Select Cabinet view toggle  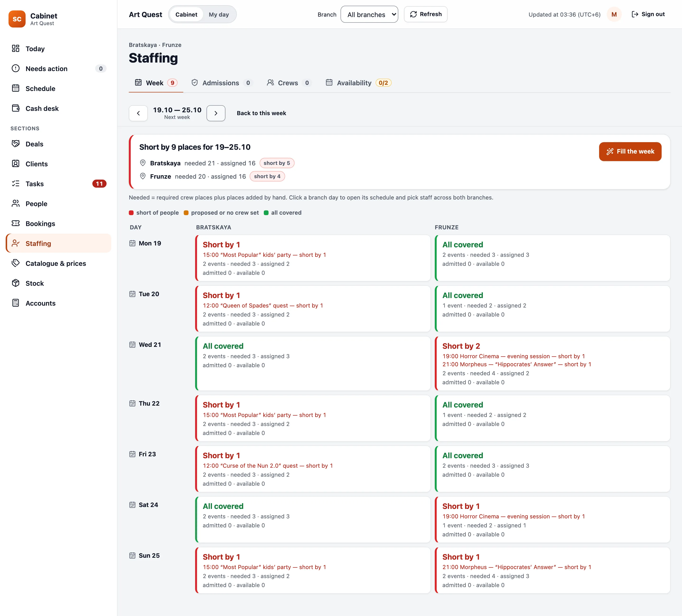point(186,14)
